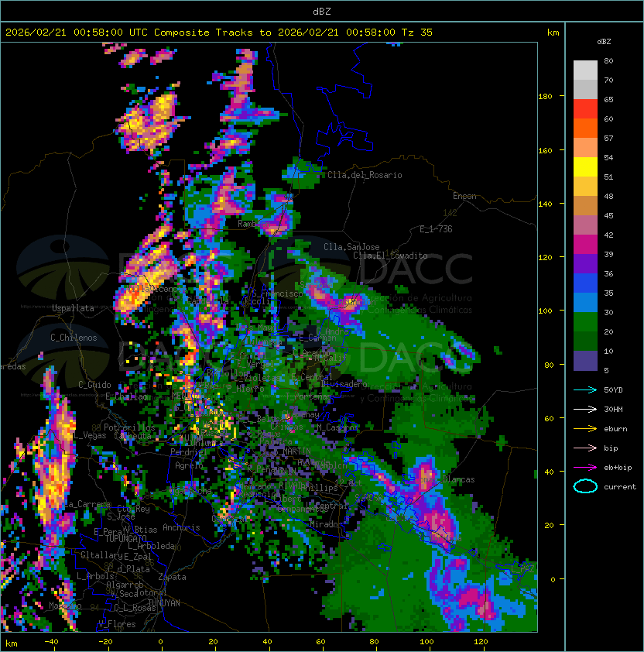Click the 'TUNUYAN' map label
This screenshot has width=644, height=652.
[x=164, y=603]
